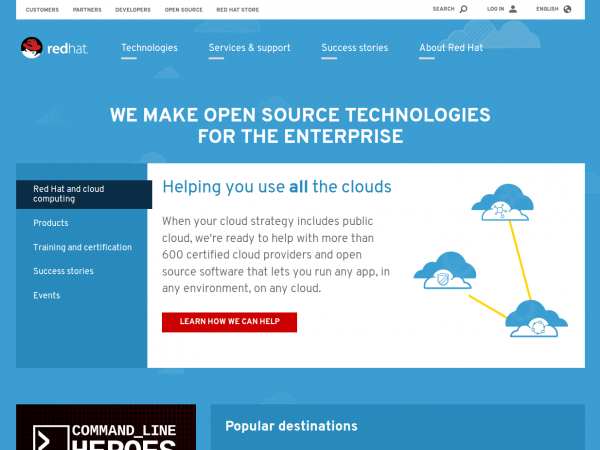Click the Red Hat logo

[x=54, y=48]
